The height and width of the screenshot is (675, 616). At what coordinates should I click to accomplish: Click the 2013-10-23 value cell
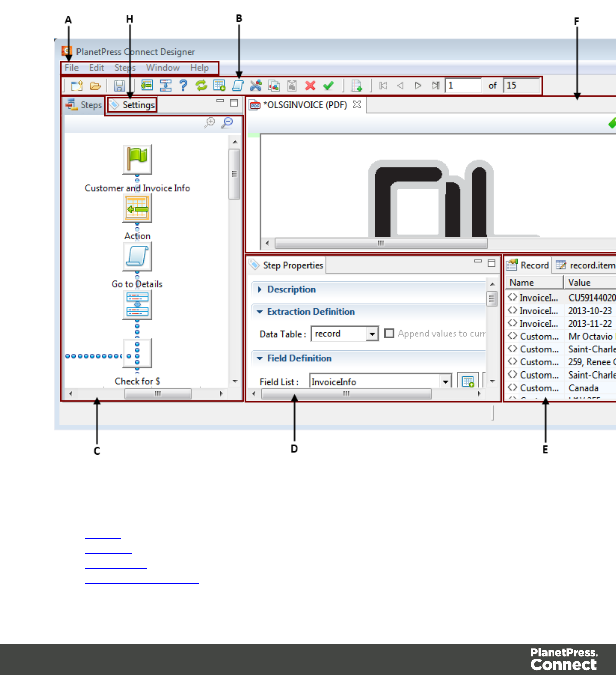(x=590, y=311)
